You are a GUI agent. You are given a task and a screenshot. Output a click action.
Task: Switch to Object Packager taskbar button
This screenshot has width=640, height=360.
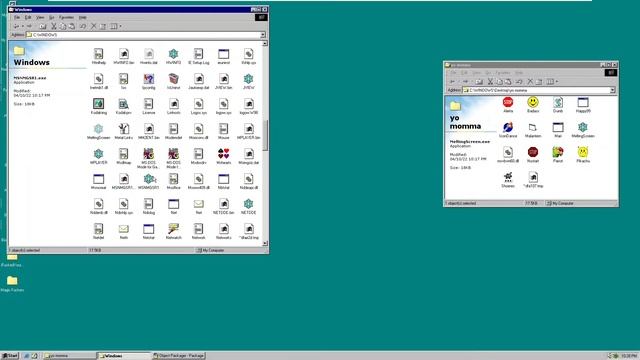coord(179,356)
